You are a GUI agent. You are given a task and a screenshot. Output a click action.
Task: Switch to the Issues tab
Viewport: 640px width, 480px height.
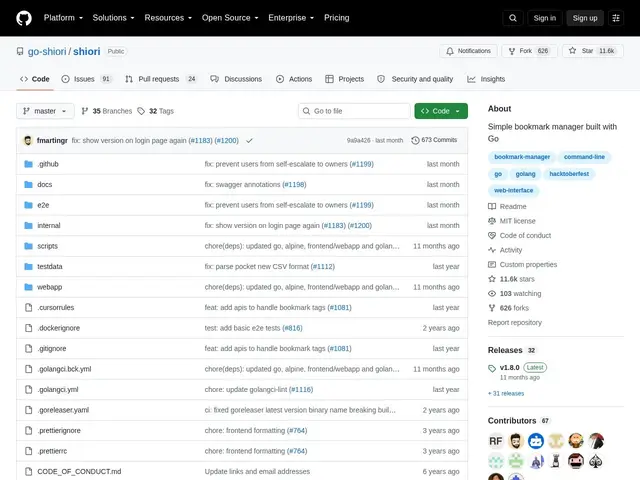tap(87, 79)
